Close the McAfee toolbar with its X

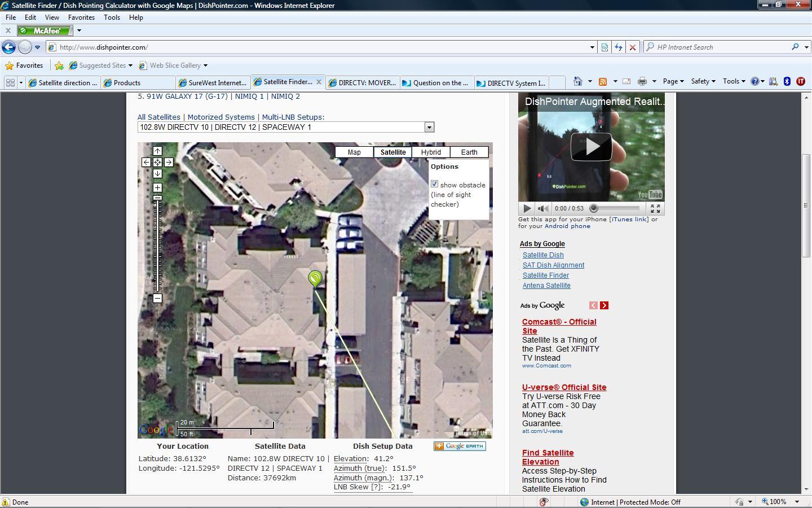coord(8,30)
